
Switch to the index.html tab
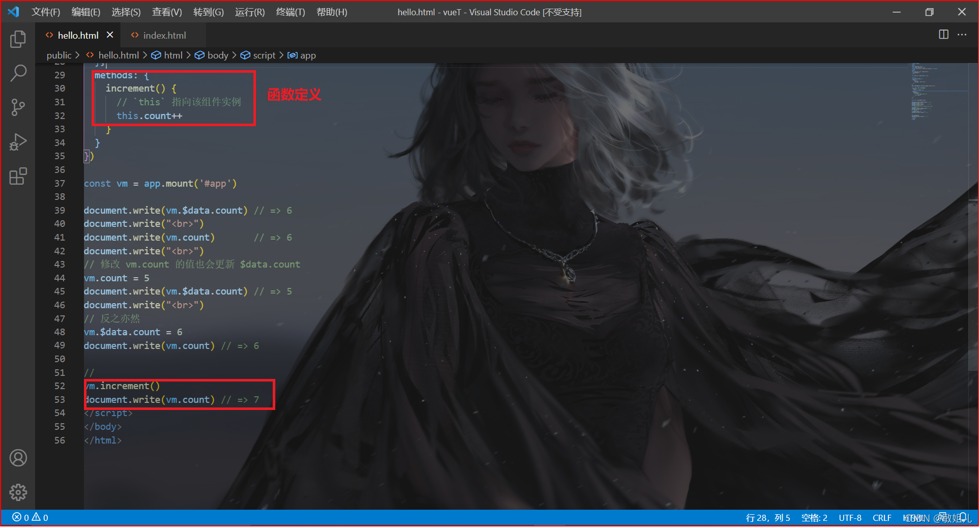pyautogui.click(x=163, y=35)
